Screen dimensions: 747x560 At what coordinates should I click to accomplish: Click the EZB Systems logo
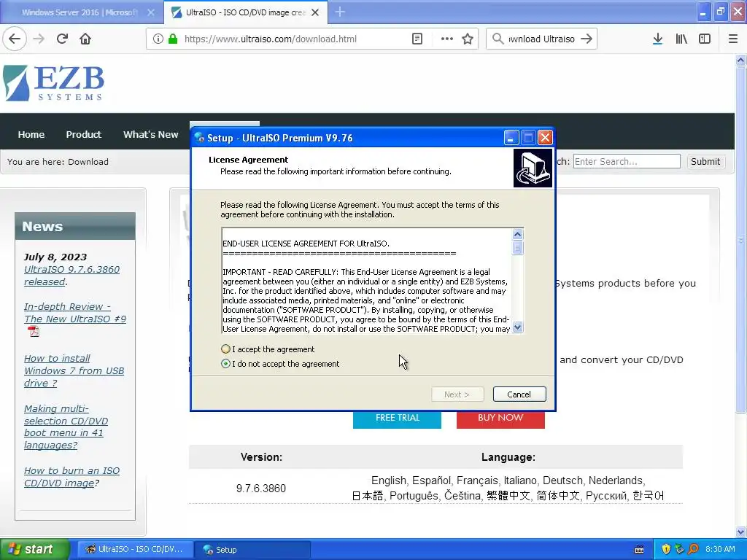[53, 83]
